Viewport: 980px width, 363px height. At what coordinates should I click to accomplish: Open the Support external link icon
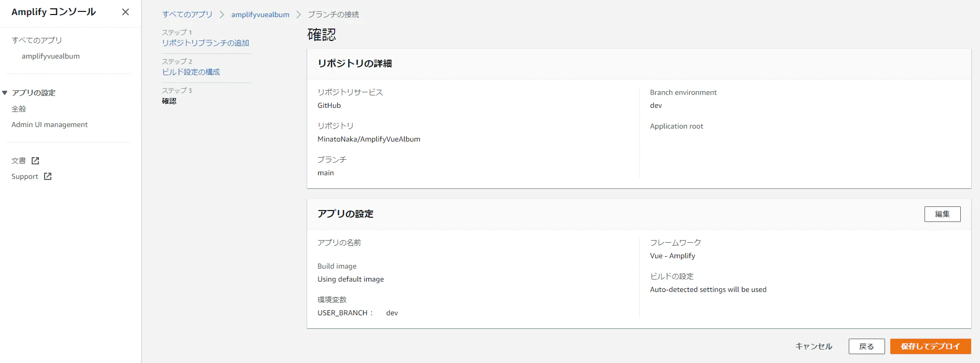coord(48,176)
